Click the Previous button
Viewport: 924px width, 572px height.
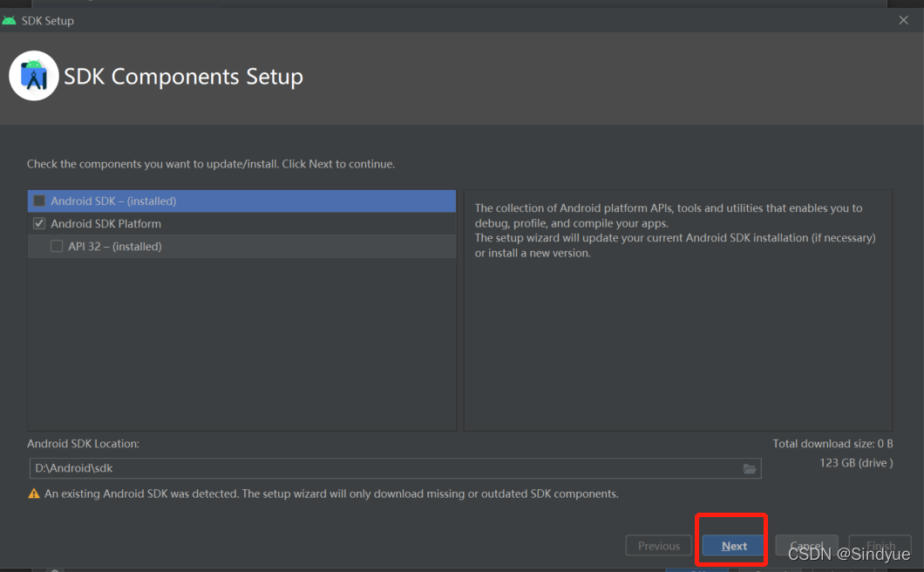(x=659, y=546)
